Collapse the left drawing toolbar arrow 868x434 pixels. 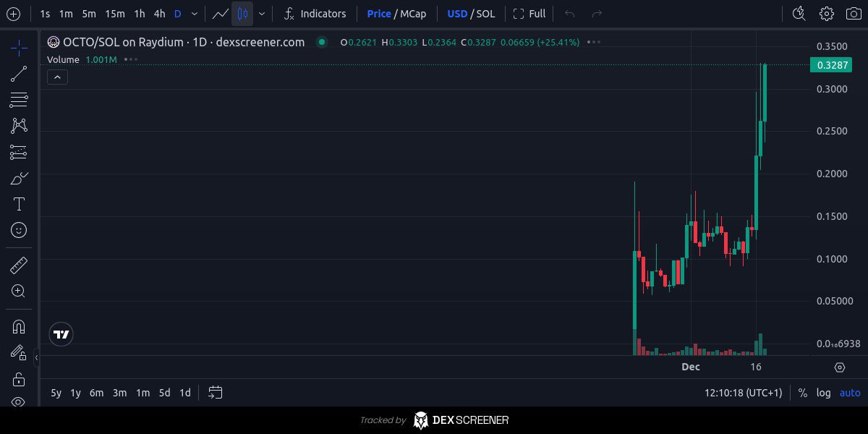click(x=36, y=357)
